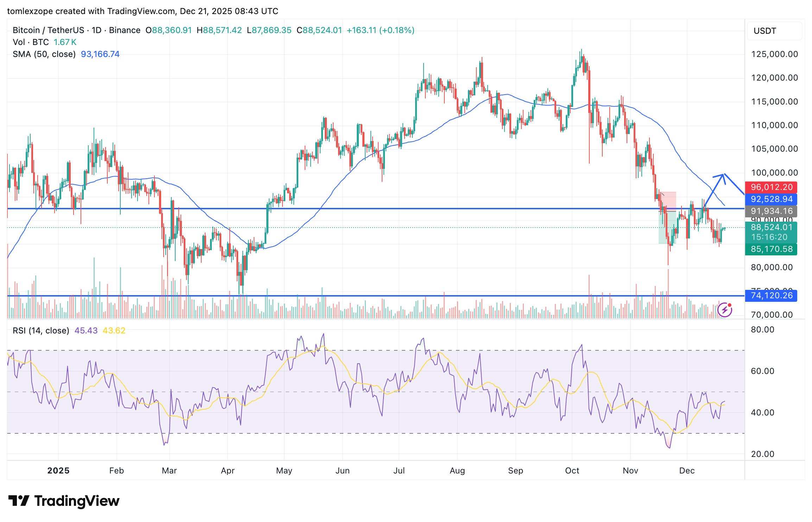Select the SMA (50, close) indicator legend

[44, 54]
